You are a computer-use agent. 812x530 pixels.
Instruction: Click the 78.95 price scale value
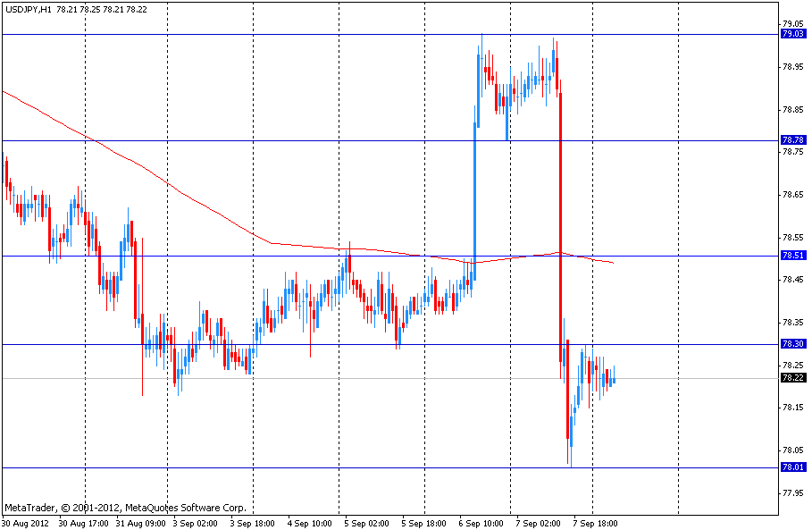click(793, 67)
